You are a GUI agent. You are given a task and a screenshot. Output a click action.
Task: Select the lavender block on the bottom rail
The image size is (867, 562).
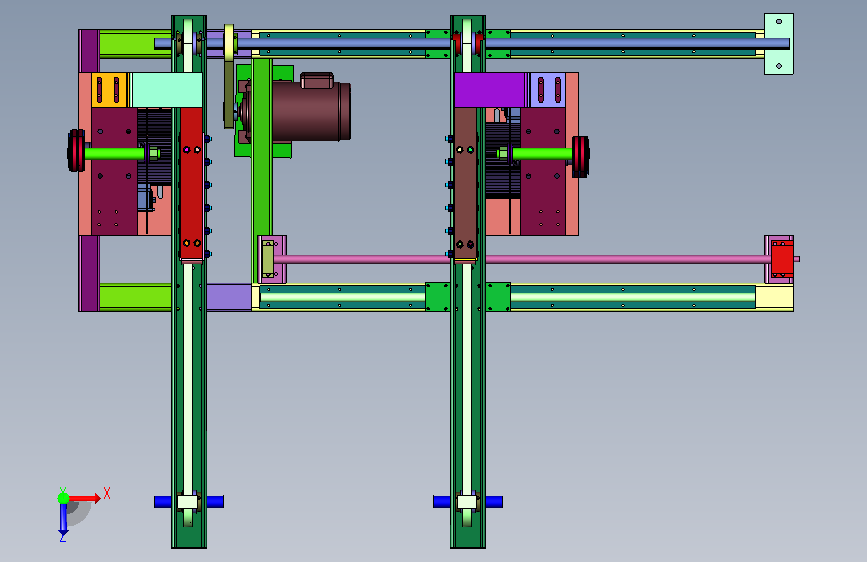point(229,297)
